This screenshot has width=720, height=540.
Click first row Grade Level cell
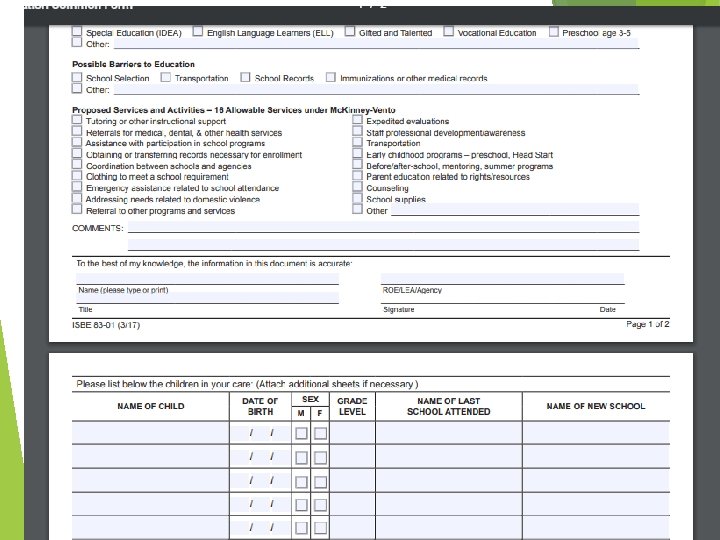pos(352,433)
